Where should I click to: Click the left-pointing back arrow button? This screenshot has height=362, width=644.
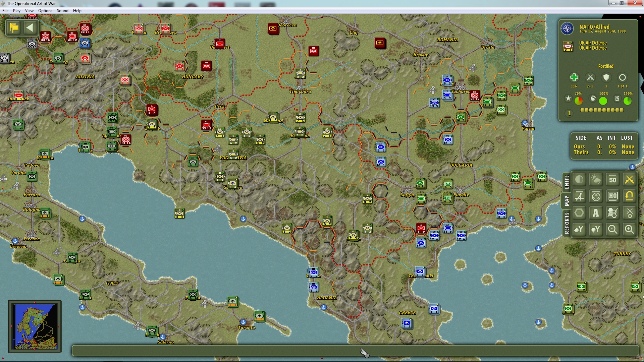(30, 27)
